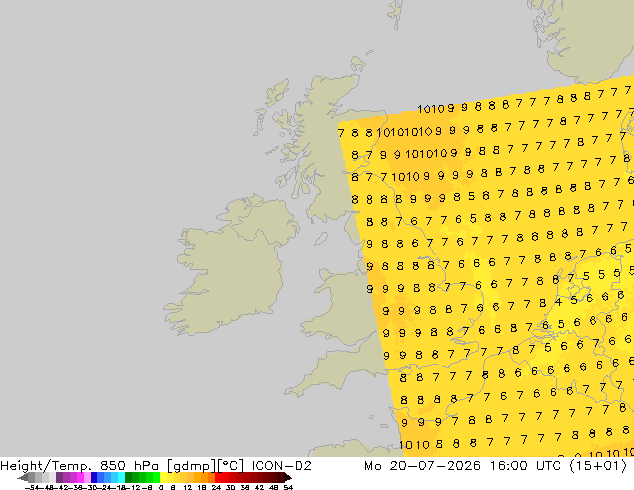
Task: Click the 'Height/Temp. 850 hPa' title text
Action: [x=80, y=466]
